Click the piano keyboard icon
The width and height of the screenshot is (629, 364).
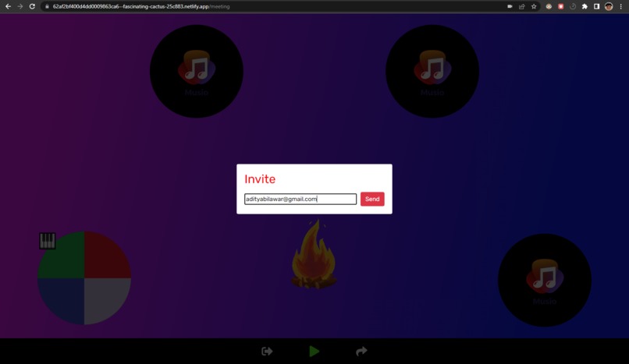coord(48,241)
